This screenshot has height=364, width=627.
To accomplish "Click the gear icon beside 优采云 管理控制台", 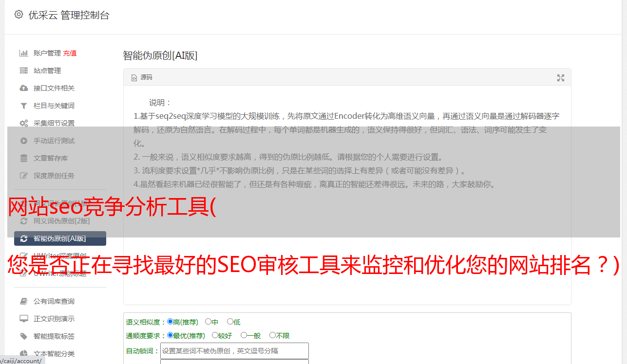I will pyautogui.click(x=19, y=15).
